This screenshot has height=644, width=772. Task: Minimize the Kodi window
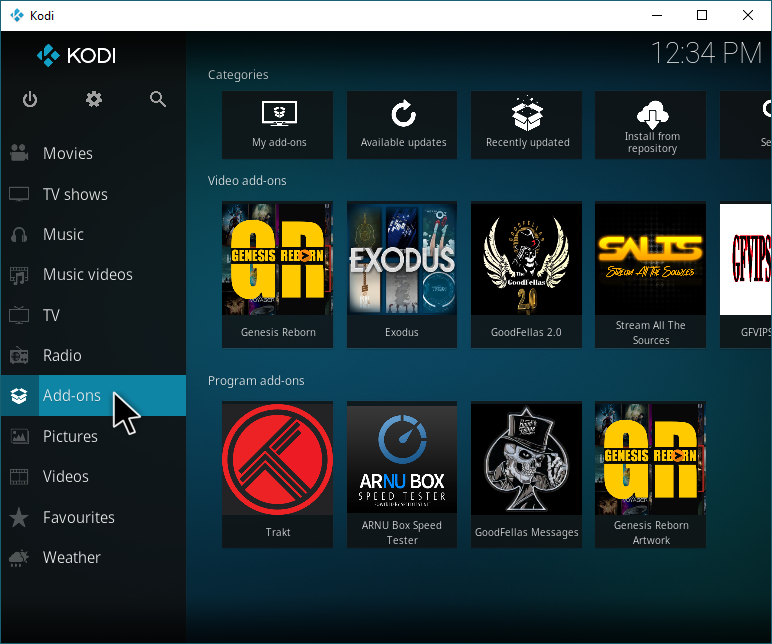pos(657,15)
